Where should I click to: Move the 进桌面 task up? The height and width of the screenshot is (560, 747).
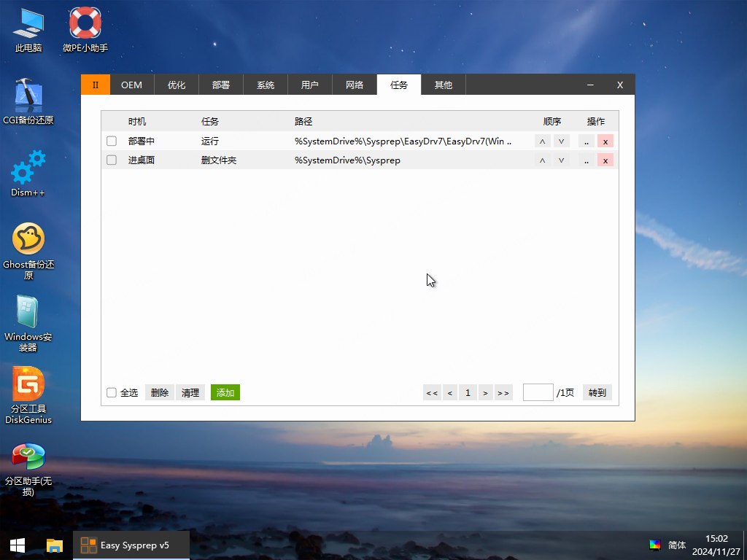point(542,160)
